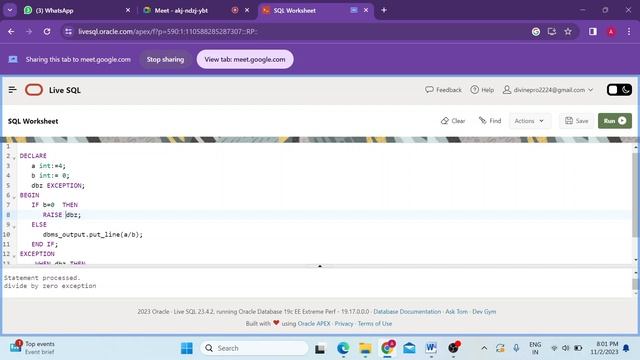This screenshot has width=640, height=360.
Task: Go back in browser history
Action: (11, 31)
